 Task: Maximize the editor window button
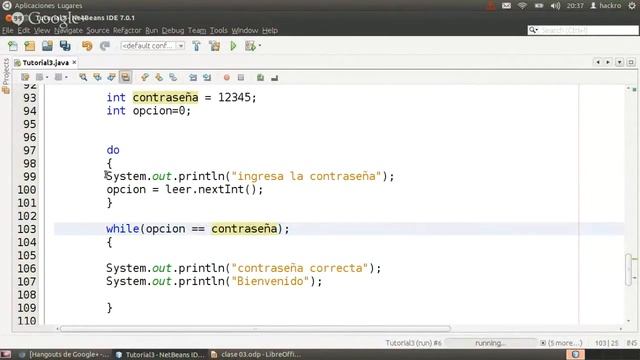(x=631, y=62)
